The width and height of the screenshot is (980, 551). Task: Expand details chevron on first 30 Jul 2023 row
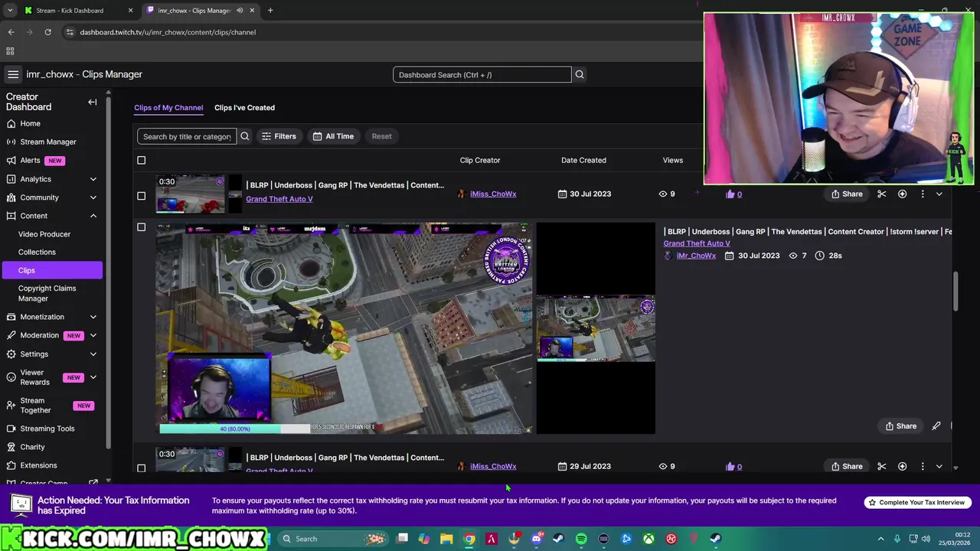(x=939, y=194)
